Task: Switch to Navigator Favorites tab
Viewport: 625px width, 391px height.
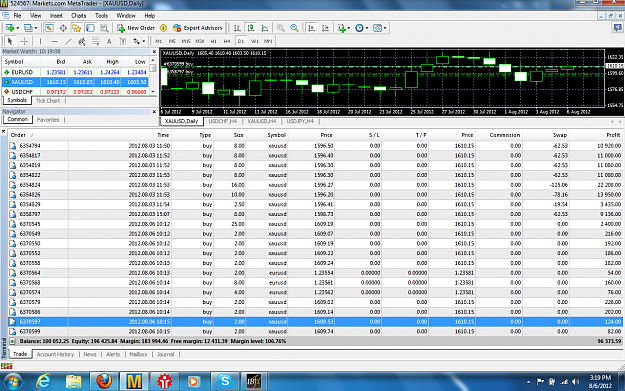Action: pos(48,120)
